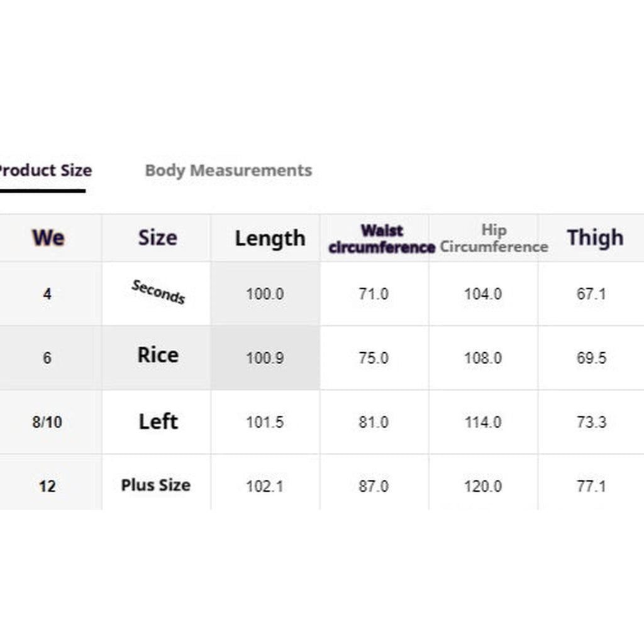Click the 77.1 thigh measurement
Screen dimensions: 644x644
[x=591, y=486]
